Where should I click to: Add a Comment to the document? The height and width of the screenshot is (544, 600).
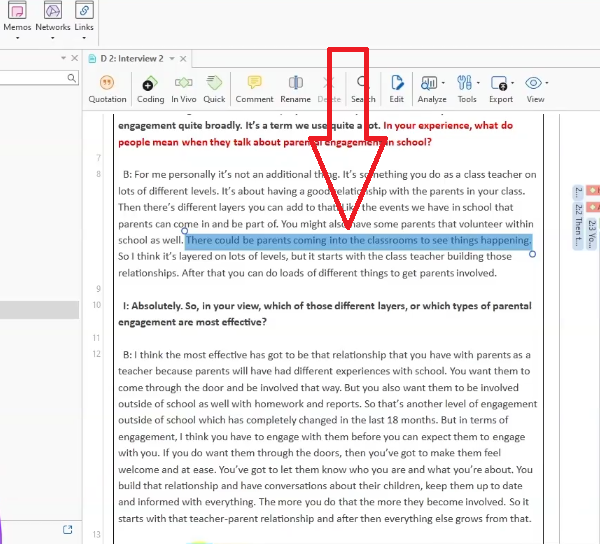click(254, 88)
